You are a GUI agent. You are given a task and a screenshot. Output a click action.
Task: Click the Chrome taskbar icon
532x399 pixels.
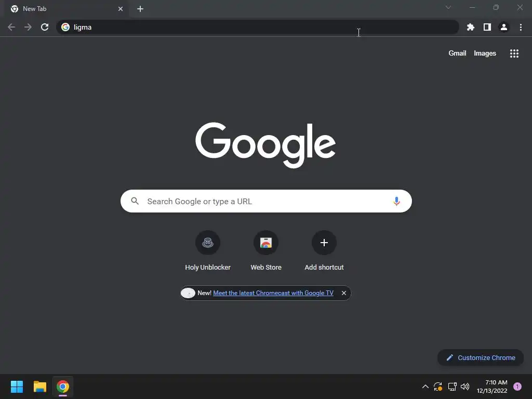63,387
